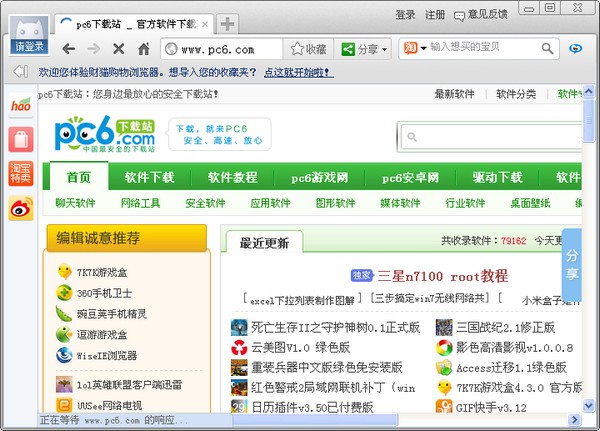Viewport: 600px width, 431px height.
Task: Open 媒体软件 category
Action: point(400,203)
